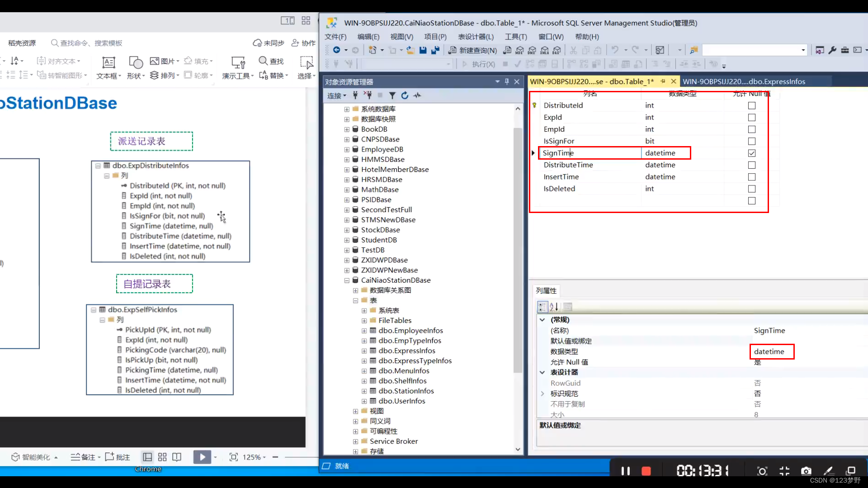Viewport: 868px width, 488px height.
Task: Click WPS slide sorter grid view icon
Action: [x=162, y=457]
